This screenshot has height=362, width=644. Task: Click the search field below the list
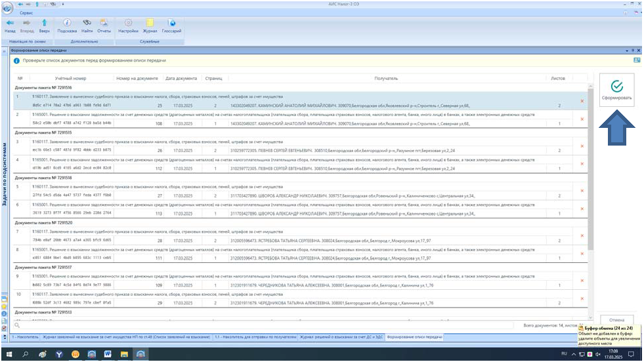pyautogui.click(x=263, y=325)
